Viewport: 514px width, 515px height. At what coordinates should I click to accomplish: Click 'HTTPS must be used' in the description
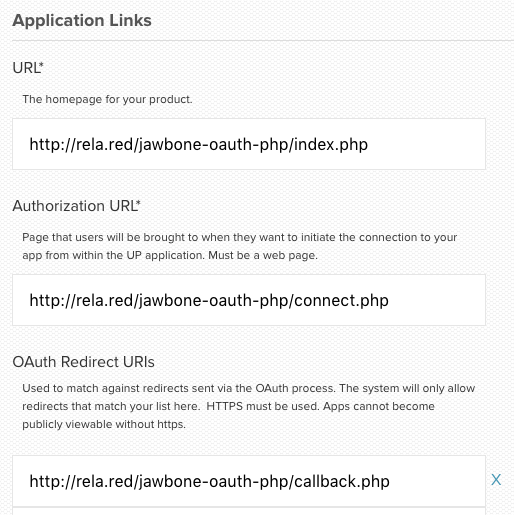(x=263, y=406)
